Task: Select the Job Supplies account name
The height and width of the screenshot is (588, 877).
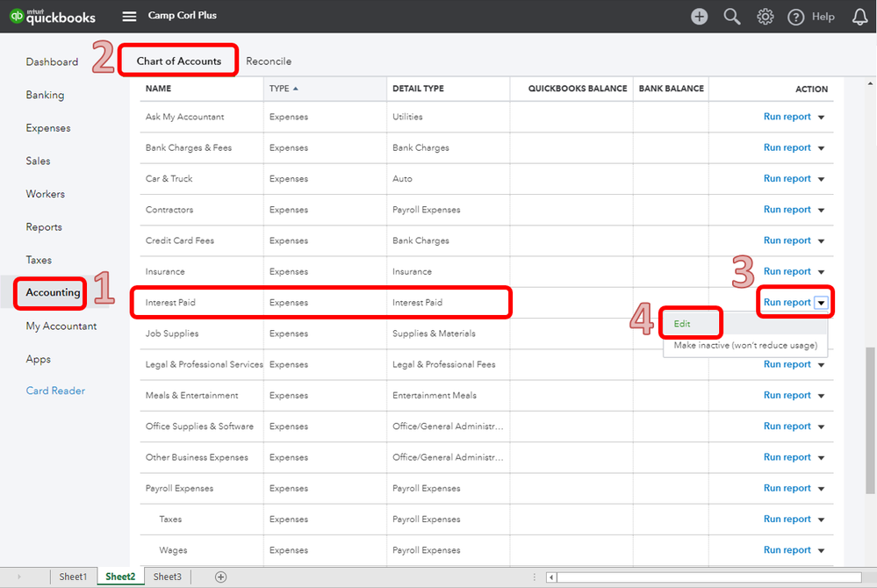Action: [172, 333]
